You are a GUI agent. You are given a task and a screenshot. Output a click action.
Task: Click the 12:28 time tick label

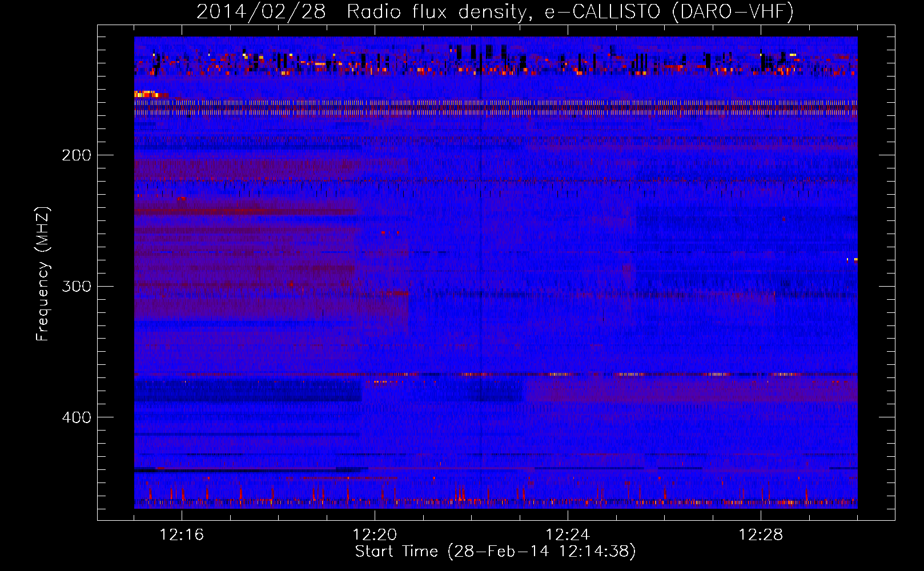coord(761,535)
